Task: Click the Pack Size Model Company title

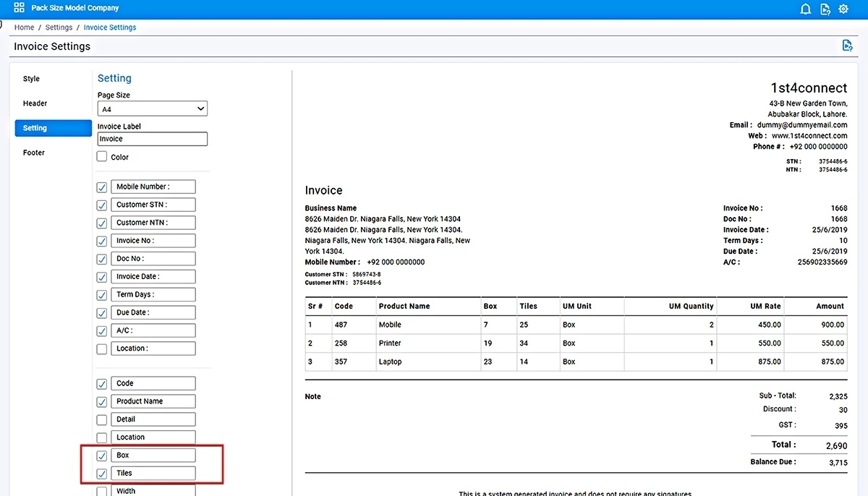Action: [x=75, y=8]
